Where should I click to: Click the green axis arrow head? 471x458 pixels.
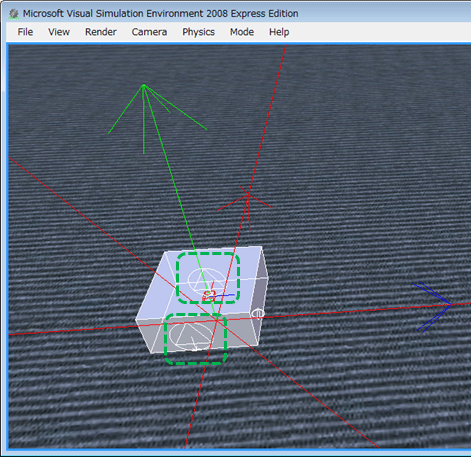click(x=157, y=118)
